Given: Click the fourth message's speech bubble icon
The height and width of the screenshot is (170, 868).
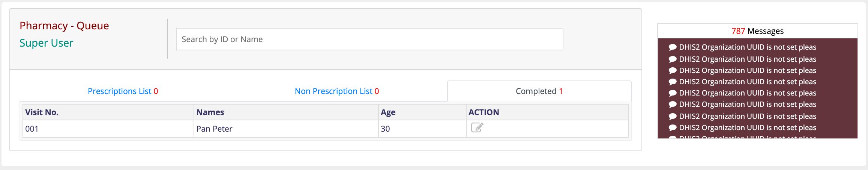Looking at the screenshot, I should point(673,82).
